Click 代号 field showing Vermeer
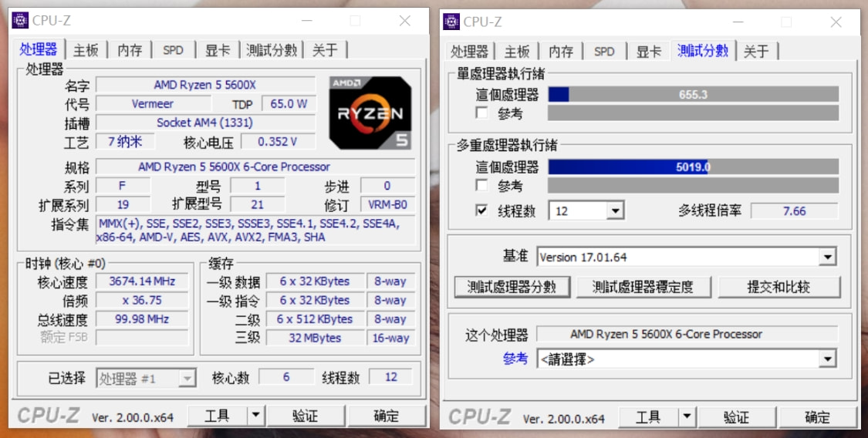Screen dimensions: 868x438 [153, 104]
